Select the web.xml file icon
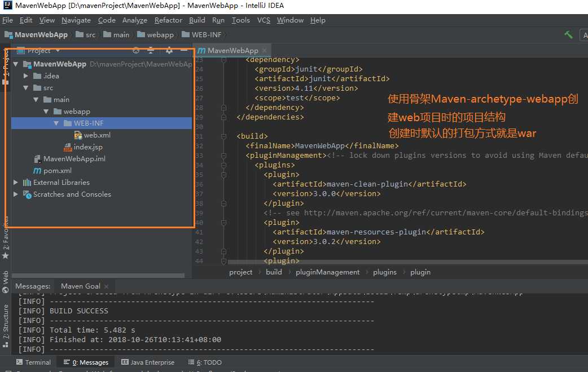Screen dimensions: 588x372 tap(78, 135)
